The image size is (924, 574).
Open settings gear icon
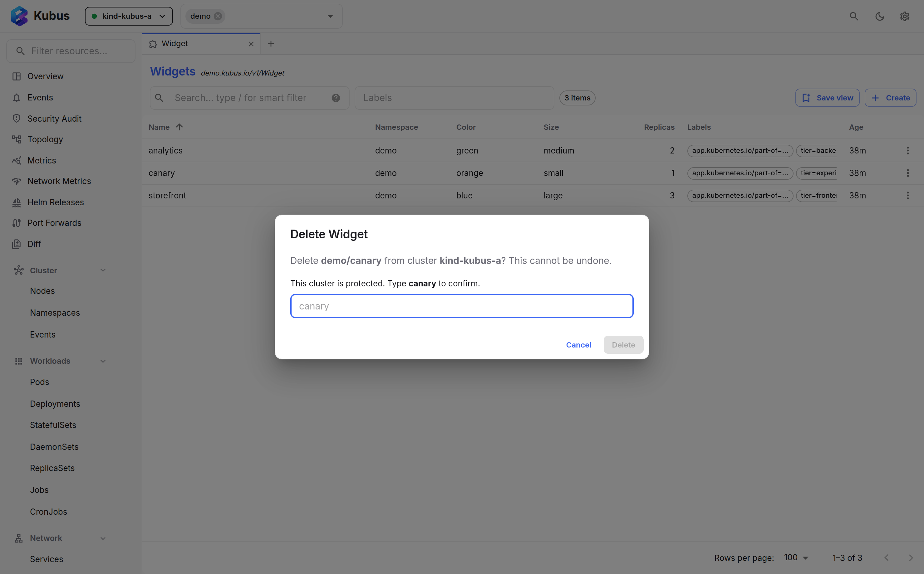(905, 16)
